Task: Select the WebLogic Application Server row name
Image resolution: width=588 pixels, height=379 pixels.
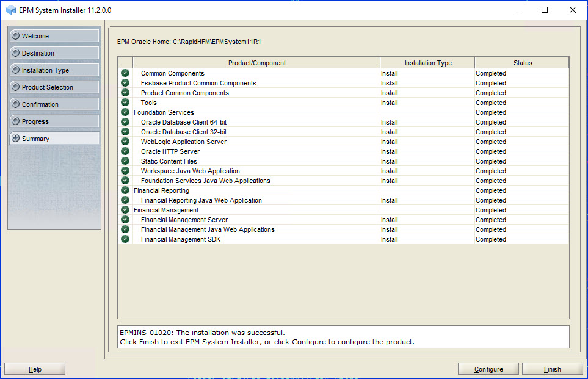Action: pos(184,142)
